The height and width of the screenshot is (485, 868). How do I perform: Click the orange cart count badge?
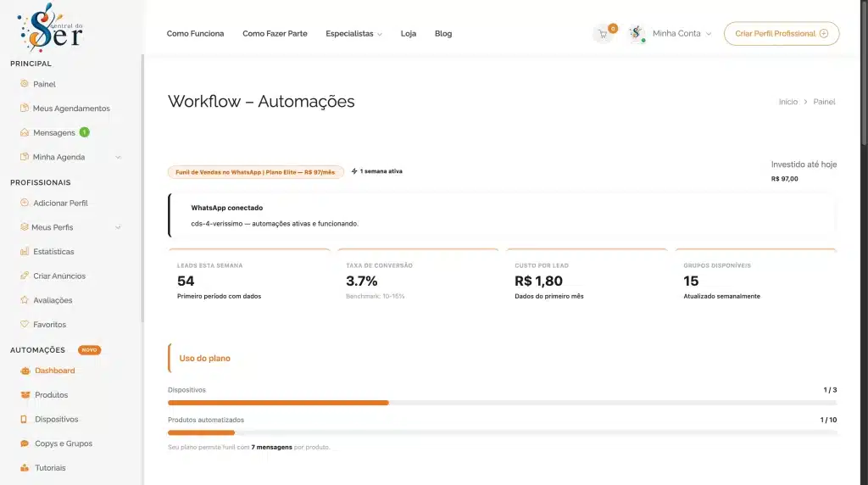[x=613, y=28]
